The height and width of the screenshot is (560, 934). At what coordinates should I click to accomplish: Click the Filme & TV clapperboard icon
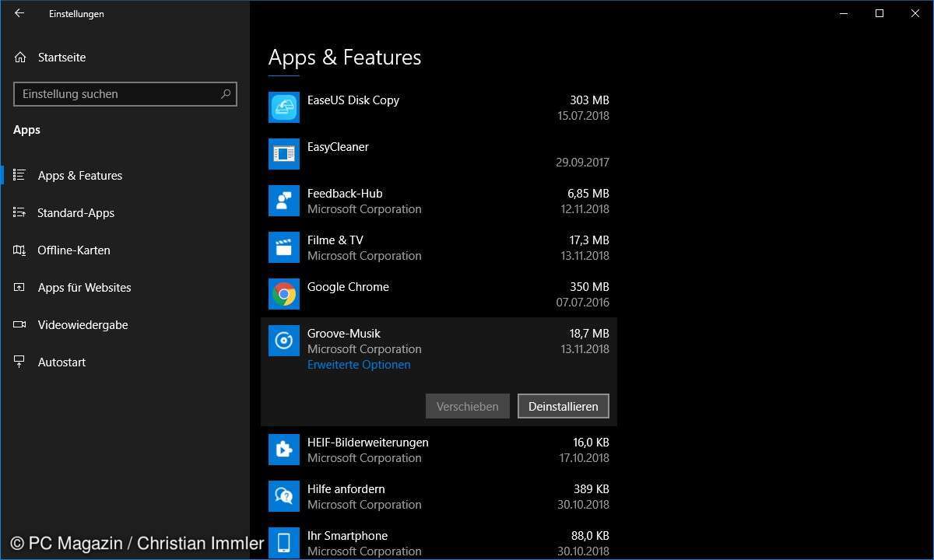coord(284,247)
